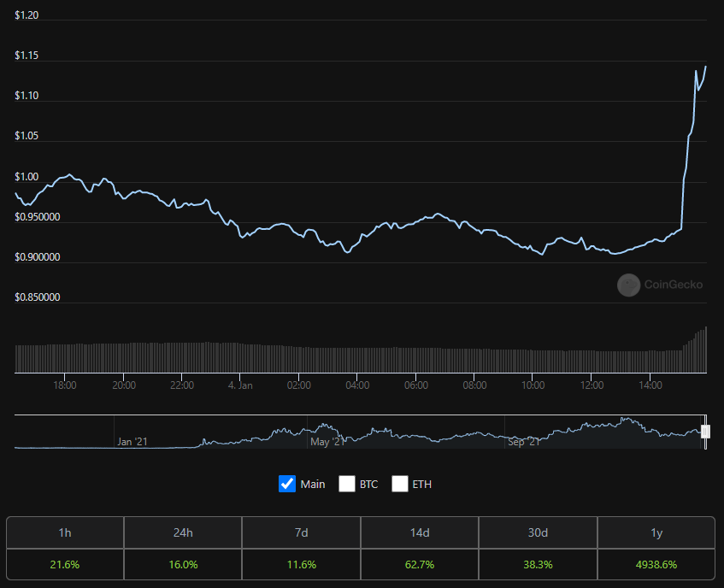Select the 1h time range header
724x588 pixels.
pyautogui.click(x=65, y=532)
